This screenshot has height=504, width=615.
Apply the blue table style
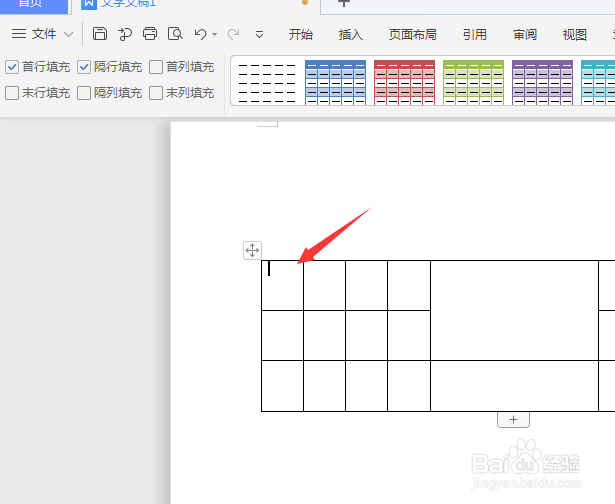(335, 83)
